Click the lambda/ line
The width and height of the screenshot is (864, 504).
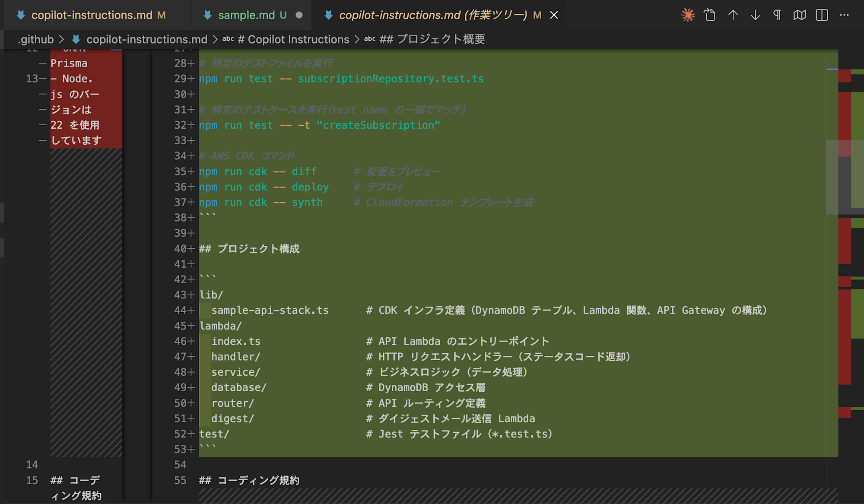[220, 326]
